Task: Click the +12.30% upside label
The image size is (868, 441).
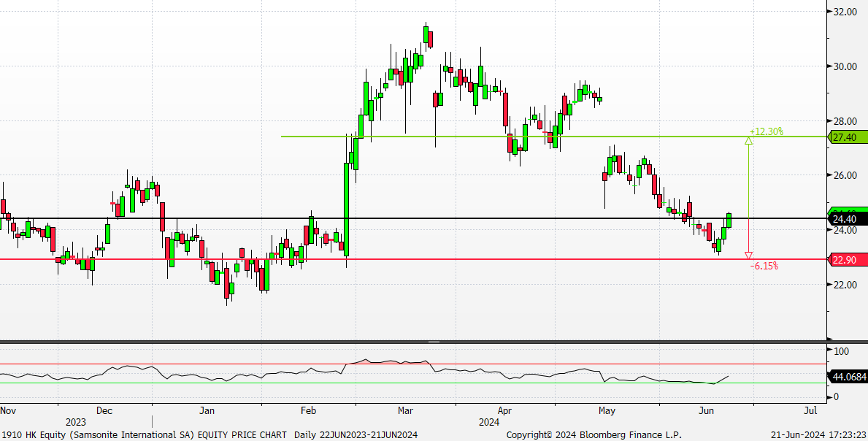Action: point(766,131)
